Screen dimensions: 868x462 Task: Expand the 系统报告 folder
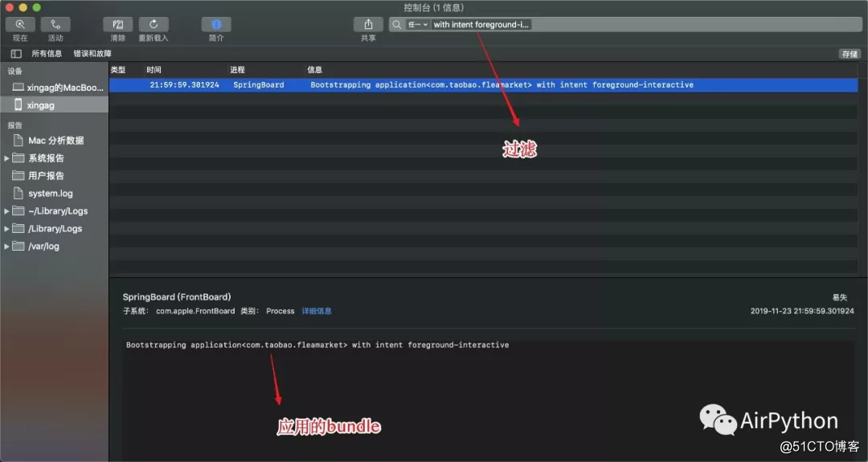click(x=6, y=158)
